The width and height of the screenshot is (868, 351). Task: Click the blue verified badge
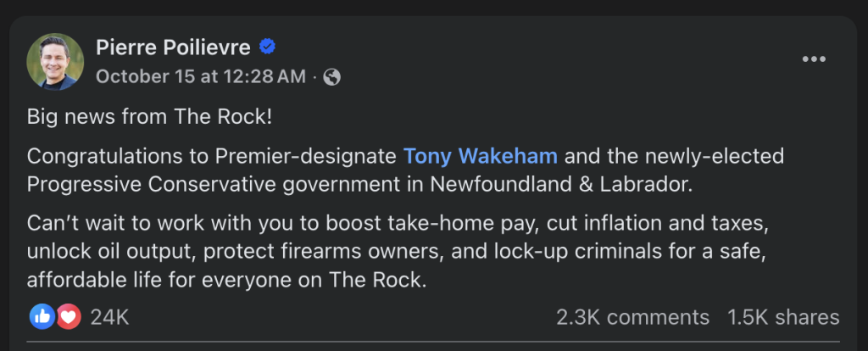pos(267,46)
